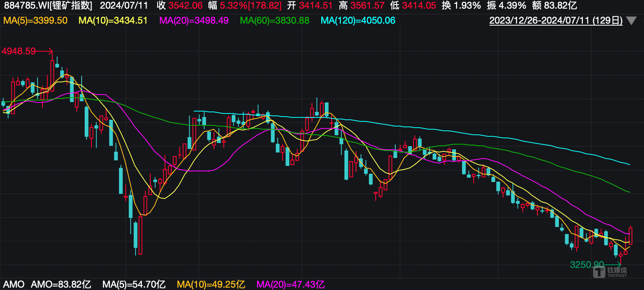Select the MA(120)=4050.06 indicator label

pos(358,20)
